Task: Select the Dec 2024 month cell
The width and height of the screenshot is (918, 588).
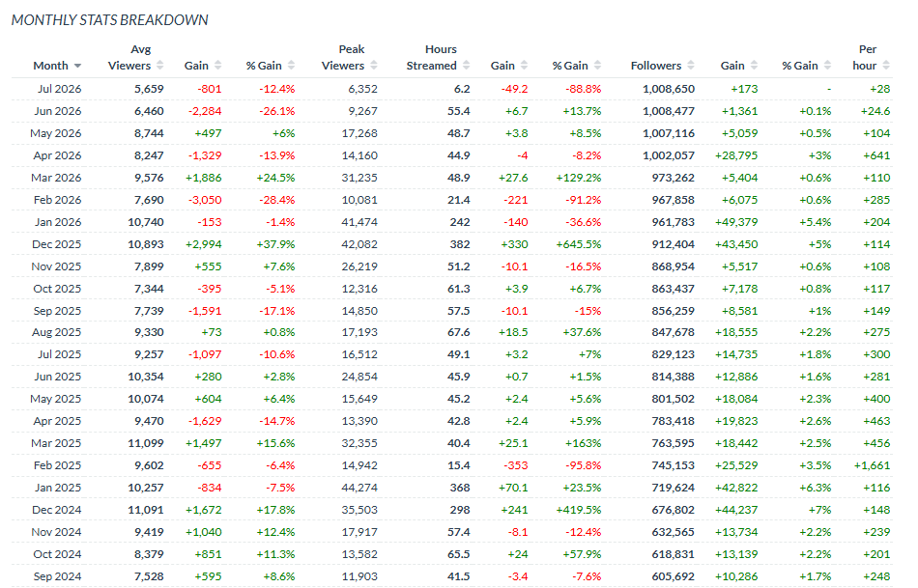Action: click(57, 510)
